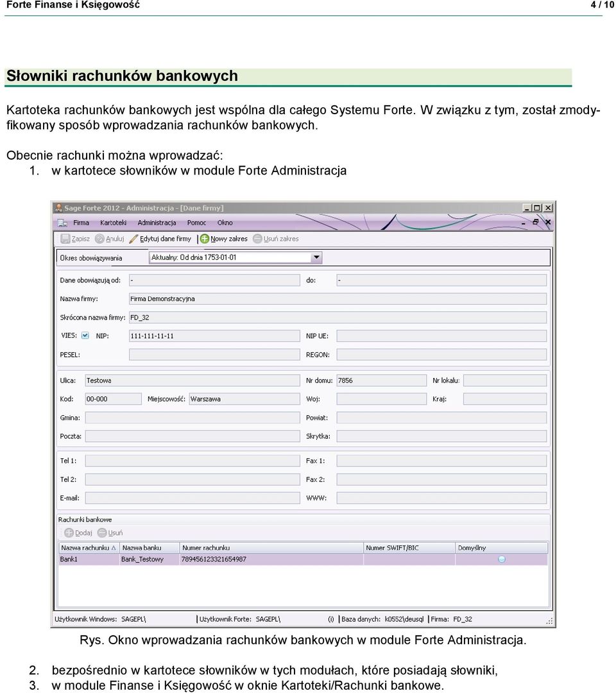This screenshot has width=616, height=693.
Task: Click the Kraj input field
Action: pyautogui.click(x=505, y=399)
